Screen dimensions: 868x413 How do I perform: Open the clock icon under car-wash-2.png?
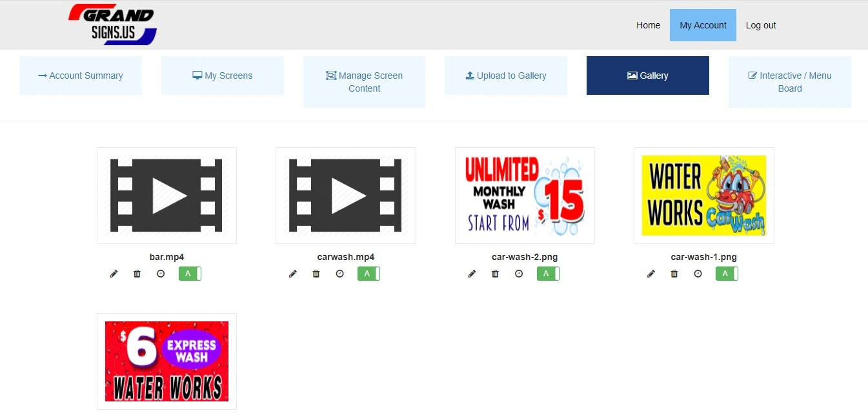point(519,274)
